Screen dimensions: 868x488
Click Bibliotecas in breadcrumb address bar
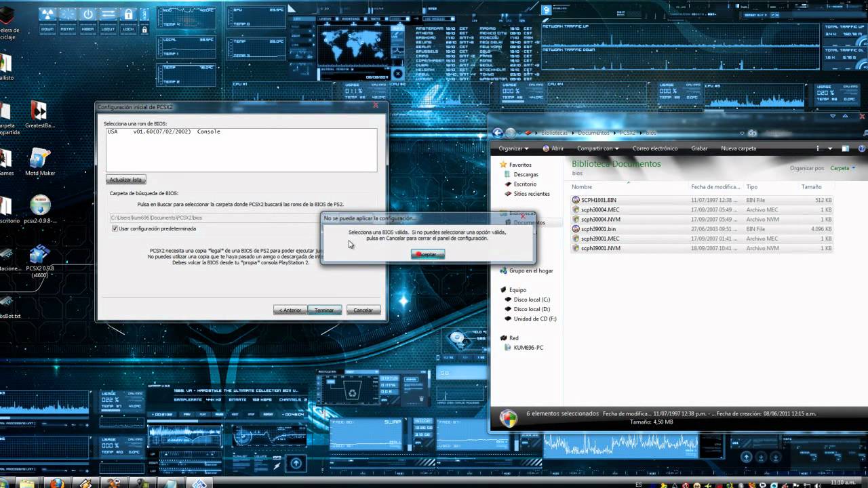(554, 133)
